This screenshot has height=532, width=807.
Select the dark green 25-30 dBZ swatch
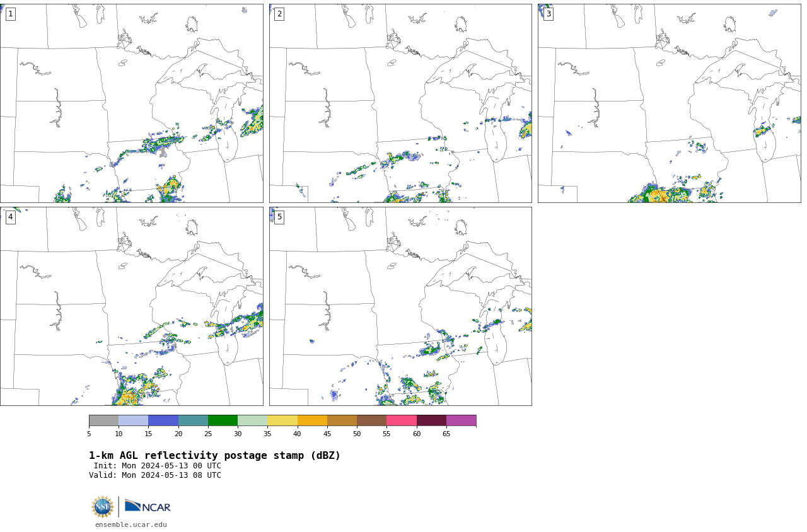223,420
